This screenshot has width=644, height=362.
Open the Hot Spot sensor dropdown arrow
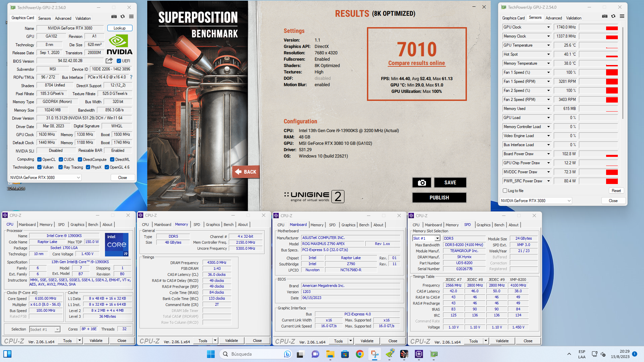549,54
